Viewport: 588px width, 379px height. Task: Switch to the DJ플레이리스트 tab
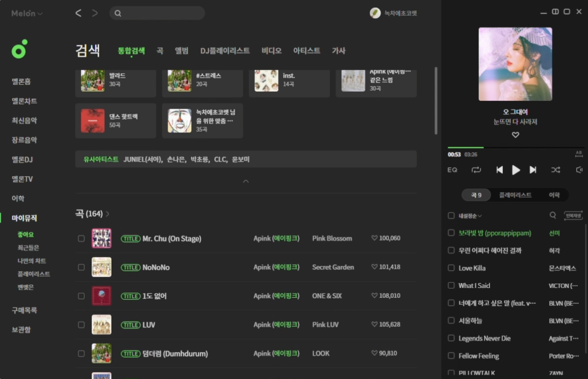tap(225, 51)
